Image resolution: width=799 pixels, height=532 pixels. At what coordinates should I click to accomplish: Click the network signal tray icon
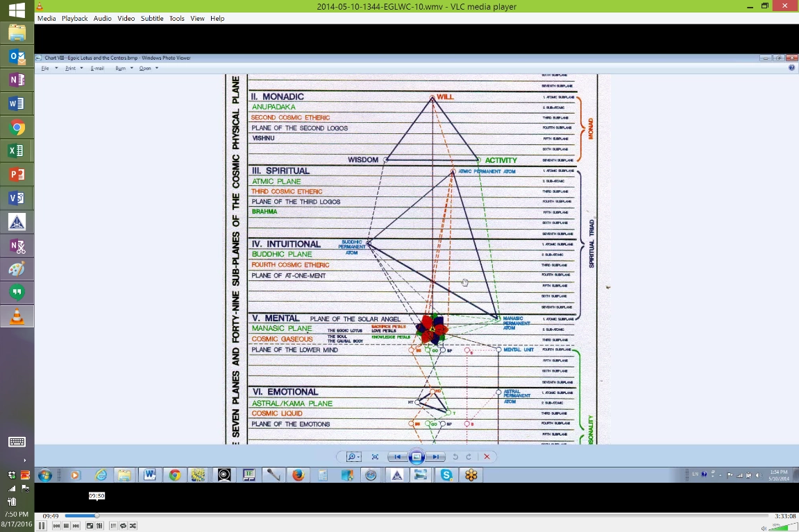11,489
